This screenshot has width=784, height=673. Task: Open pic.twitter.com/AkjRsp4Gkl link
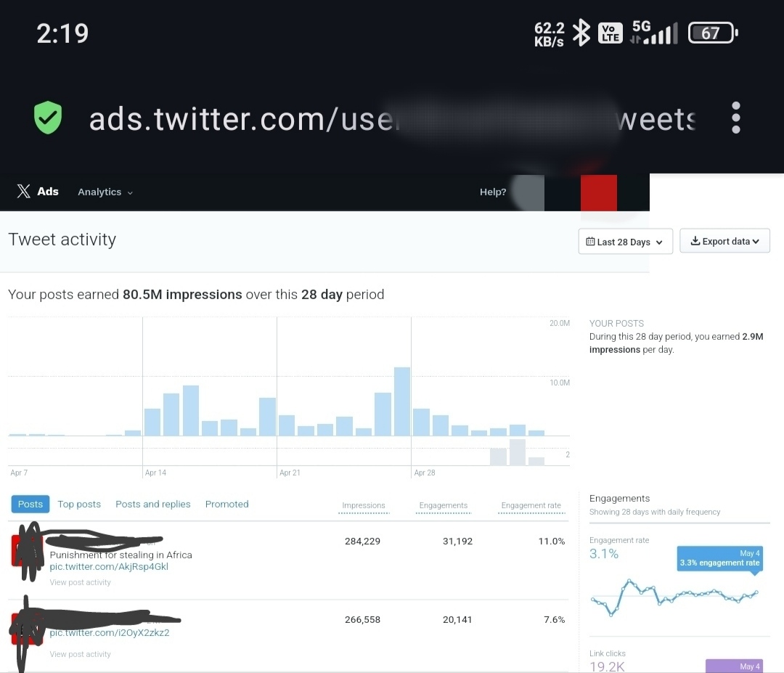pos(109,566)
